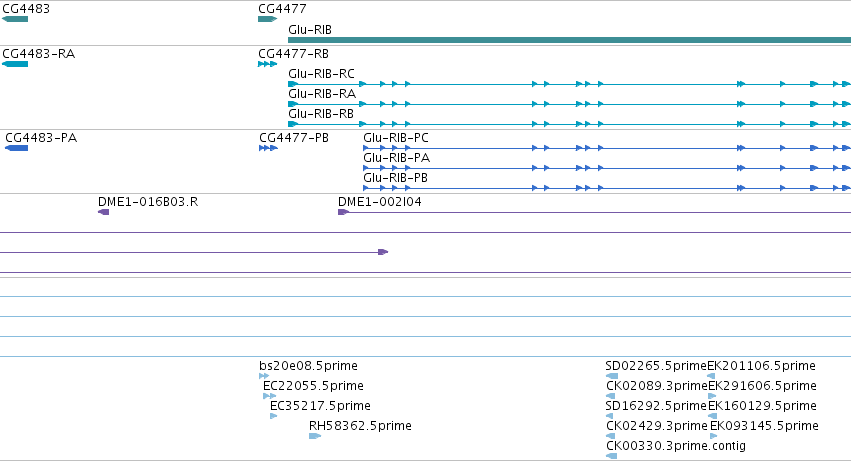Click the CK02429.3prime EST label

tap(657, 426)
